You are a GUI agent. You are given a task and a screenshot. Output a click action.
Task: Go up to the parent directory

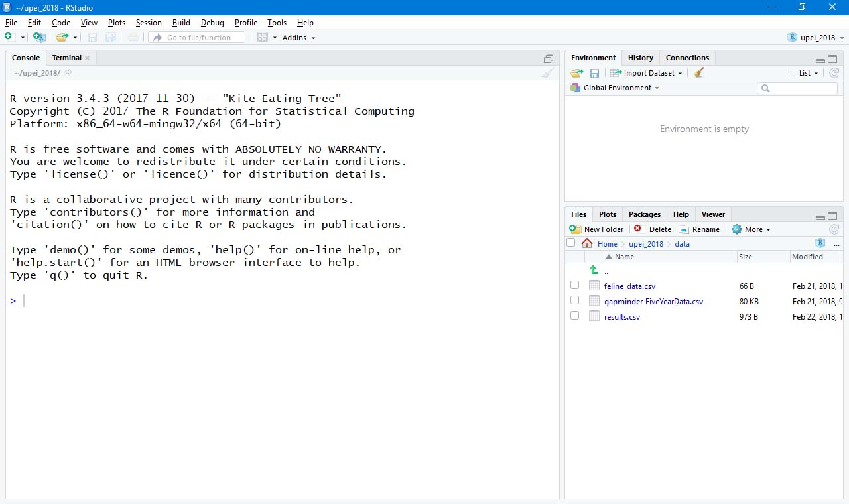point(594,271)
